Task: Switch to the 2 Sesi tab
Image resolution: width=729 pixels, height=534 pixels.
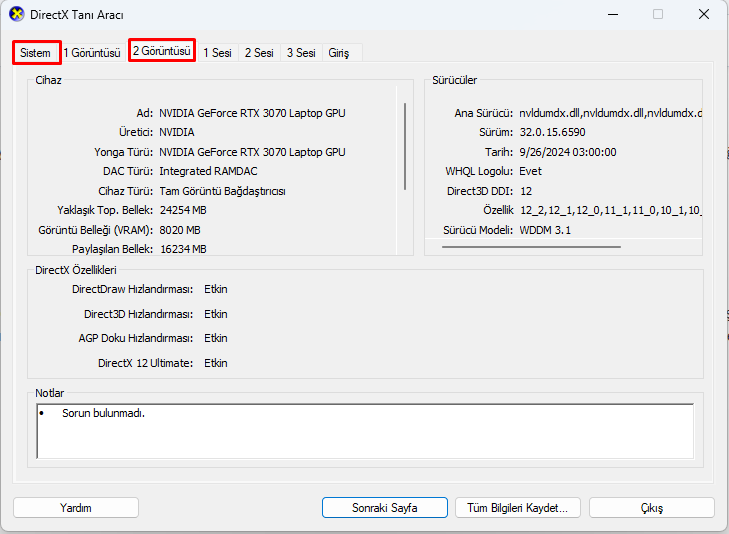Action: tap(259, 53)
